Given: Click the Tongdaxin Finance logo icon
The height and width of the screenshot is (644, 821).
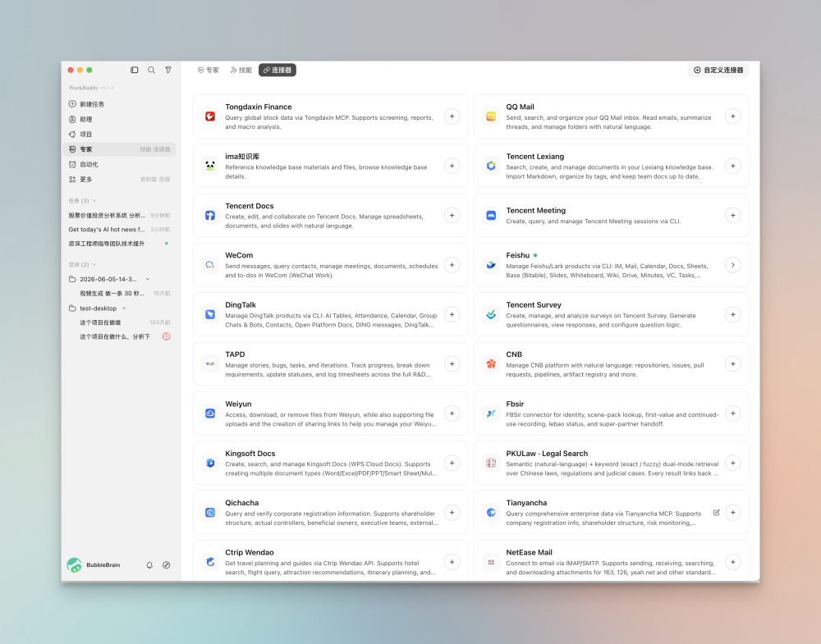Looking at the screenshot, I should (x=210, y=116).
